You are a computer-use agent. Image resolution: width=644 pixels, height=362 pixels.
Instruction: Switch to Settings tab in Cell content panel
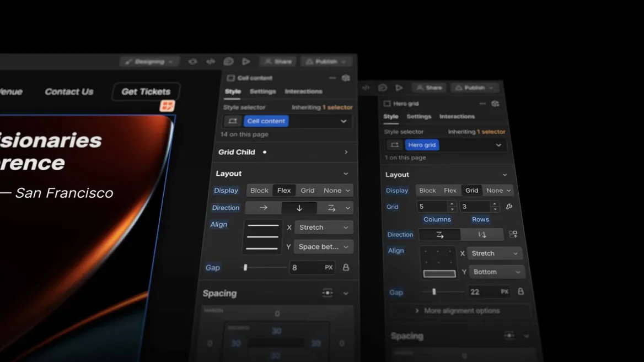pyautogui.click(x=263, y=91)
